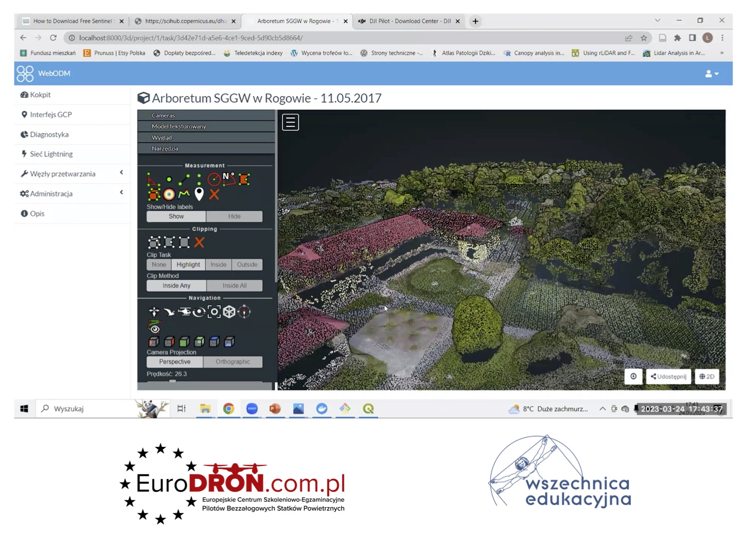Set Clip Method to Inside All

click(x=235, y=286)
